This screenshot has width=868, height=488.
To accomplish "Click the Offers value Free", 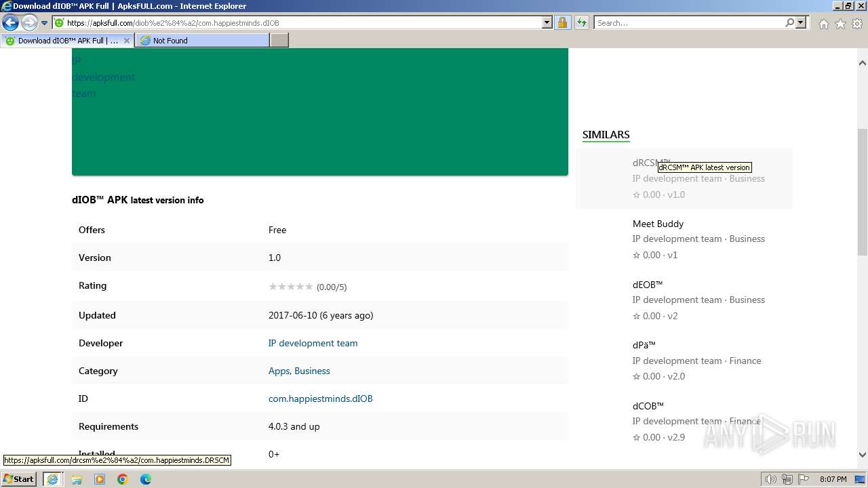I will [x=277, y=230].
